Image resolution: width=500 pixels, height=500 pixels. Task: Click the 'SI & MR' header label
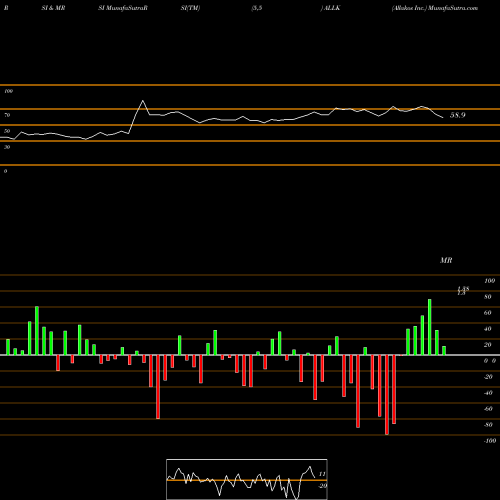coord(53,8)
